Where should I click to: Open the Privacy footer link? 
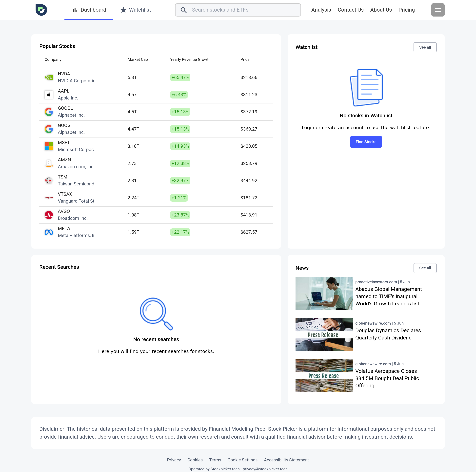pos(174,460)
